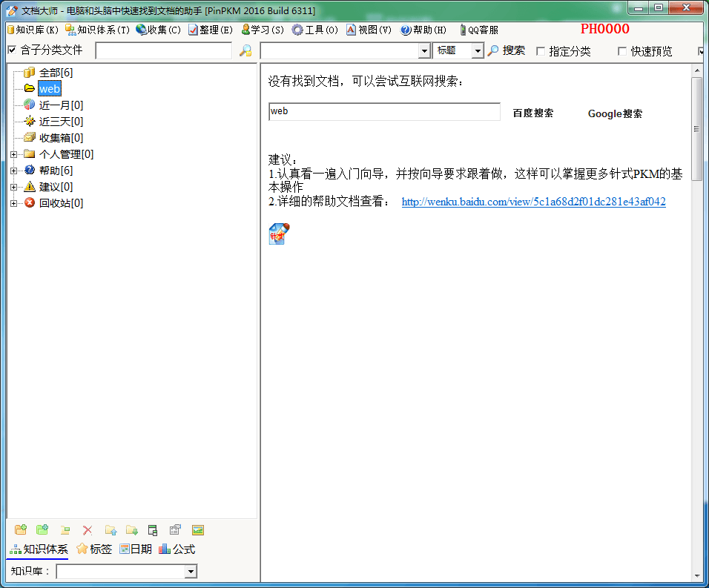
Task: Click the folder icon with up arrow
Action: [111, 529]
